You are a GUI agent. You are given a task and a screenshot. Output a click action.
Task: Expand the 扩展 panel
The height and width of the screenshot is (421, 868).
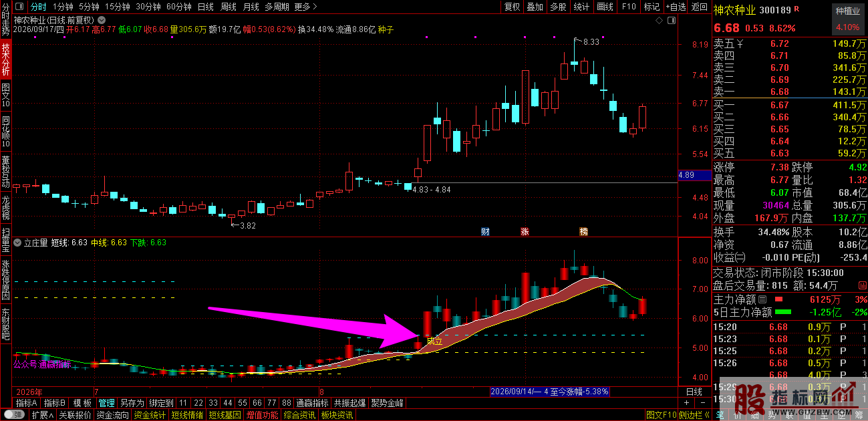42,415
